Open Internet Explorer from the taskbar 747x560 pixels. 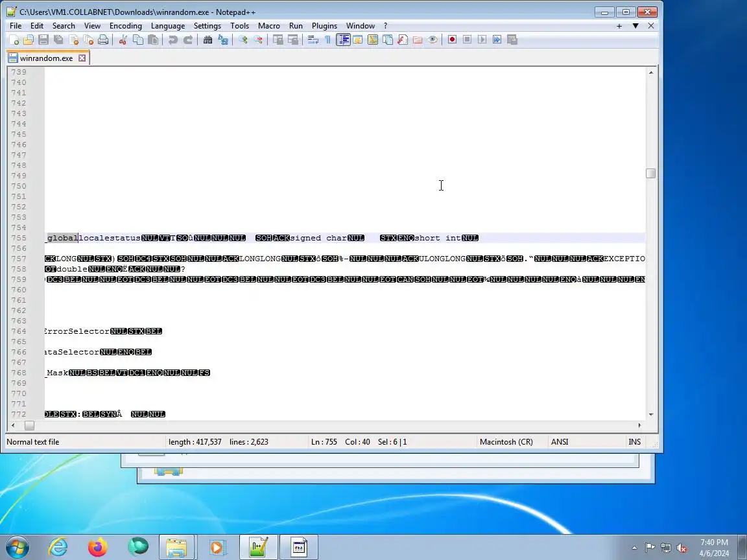pos(58,547)
